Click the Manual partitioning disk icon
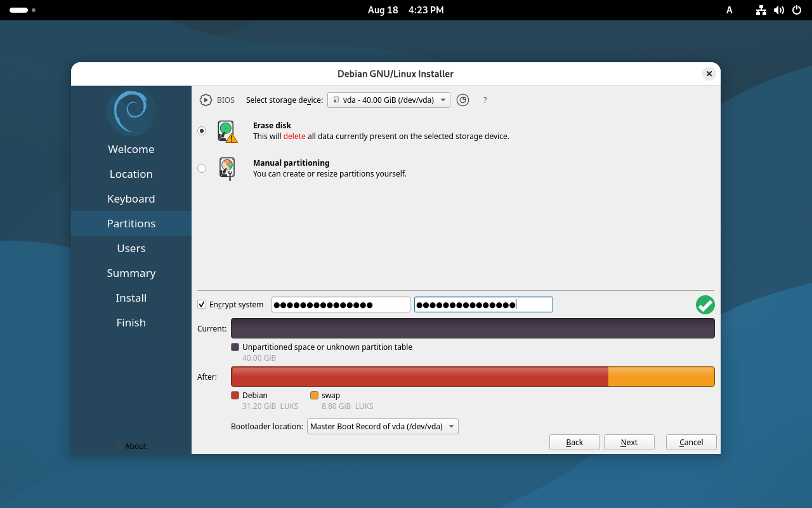 (226, 169)
